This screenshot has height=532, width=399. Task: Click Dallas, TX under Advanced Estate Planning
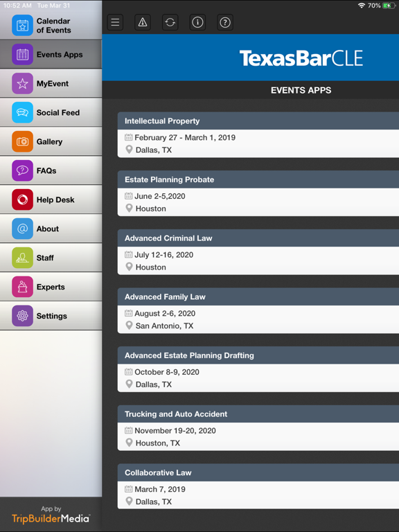154,384
